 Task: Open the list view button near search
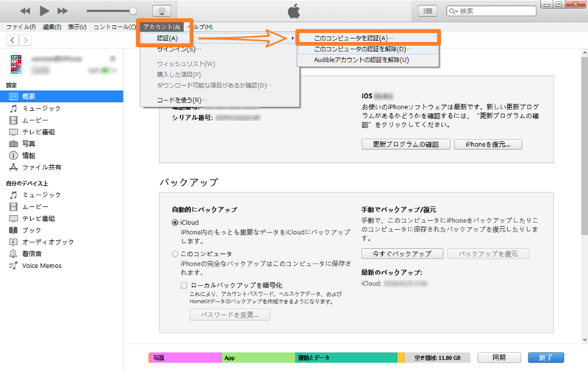pos(428,11)
